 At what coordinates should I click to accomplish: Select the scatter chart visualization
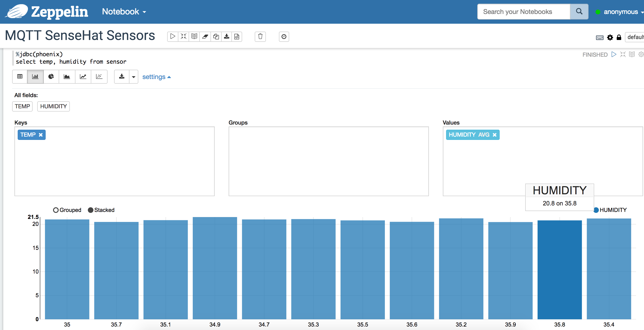(99, 77)
